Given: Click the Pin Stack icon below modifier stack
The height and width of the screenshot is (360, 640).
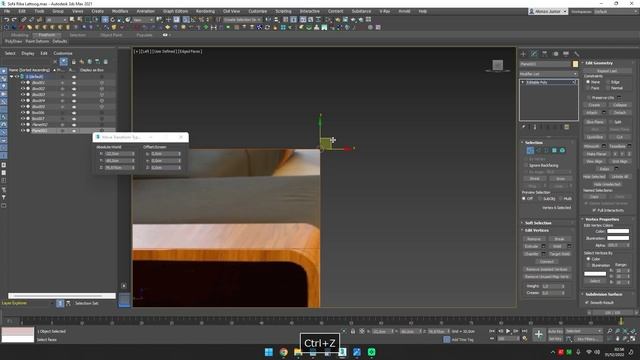Looking at the screenshot, I should [524, 127].
